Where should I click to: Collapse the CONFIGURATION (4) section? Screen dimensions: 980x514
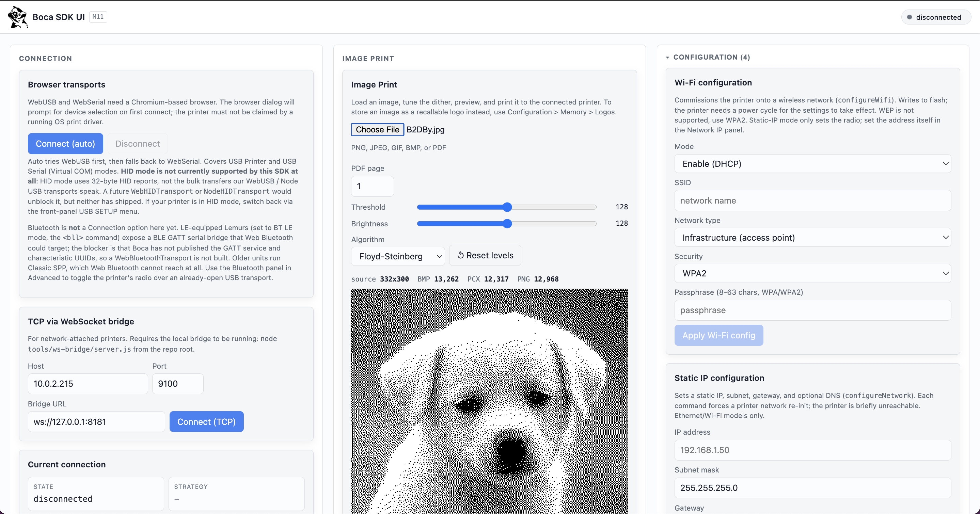click(x=708, y=57)
